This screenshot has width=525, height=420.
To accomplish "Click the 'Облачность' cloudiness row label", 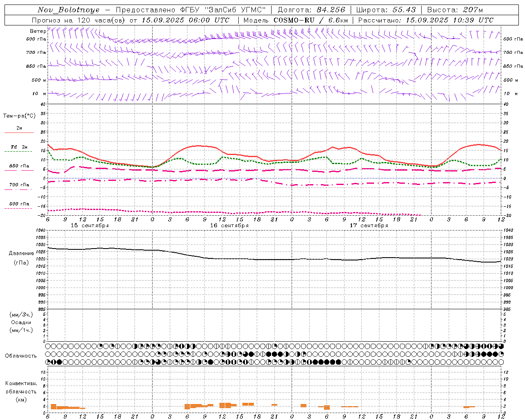I will tap(21, 356).
